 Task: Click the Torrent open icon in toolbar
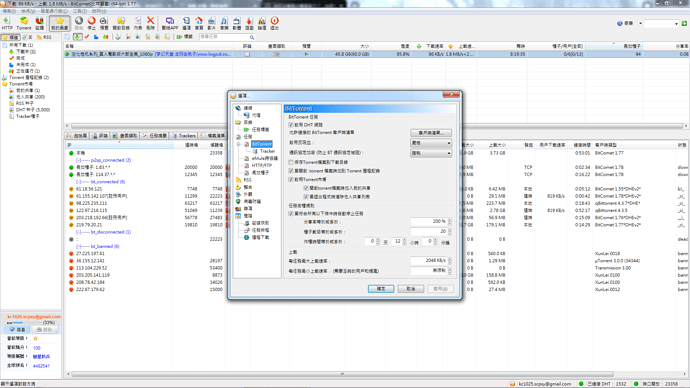click(24, 23)
